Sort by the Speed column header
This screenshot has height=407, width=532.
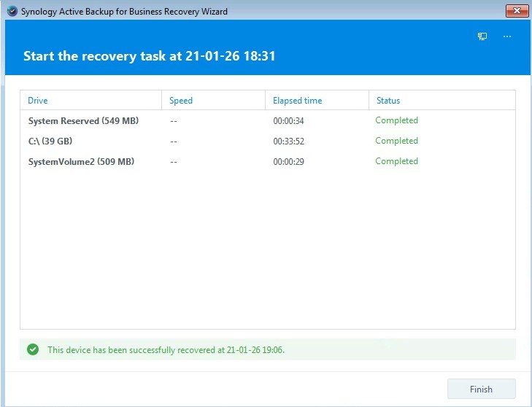[x=213, y=101]
